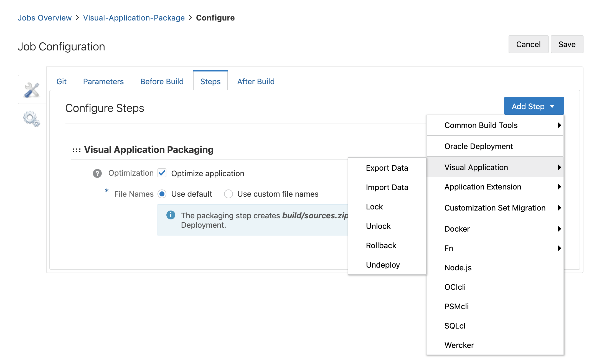The width and height of the screenshot is (594, 364).
Task: Click the Optimization help question mark icon
Action: click(97, 173)
